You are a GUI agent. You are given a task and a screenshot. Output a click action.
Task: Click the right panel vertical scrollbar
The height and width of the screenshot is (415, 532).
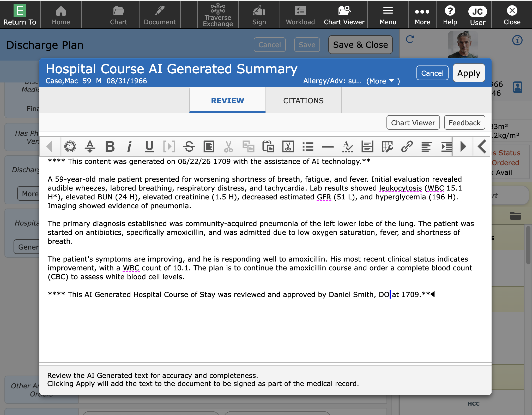[x=528, y=245]
